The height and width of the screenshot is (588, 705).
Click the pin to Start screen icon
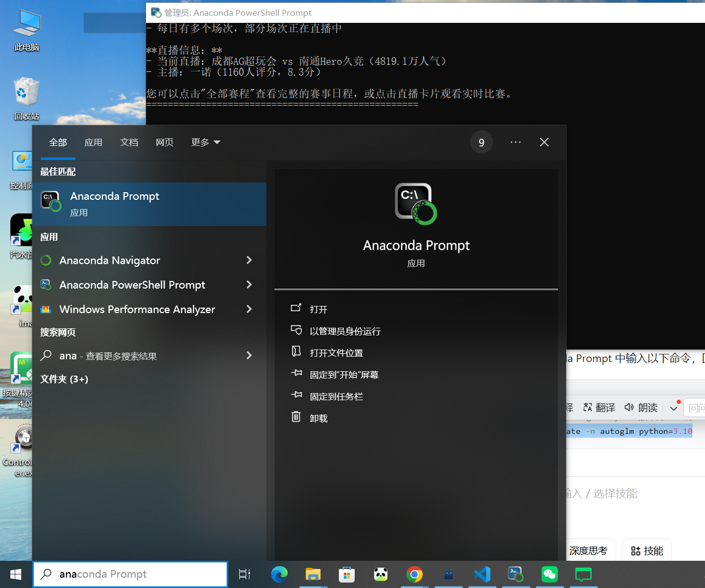tap(296, 373)
